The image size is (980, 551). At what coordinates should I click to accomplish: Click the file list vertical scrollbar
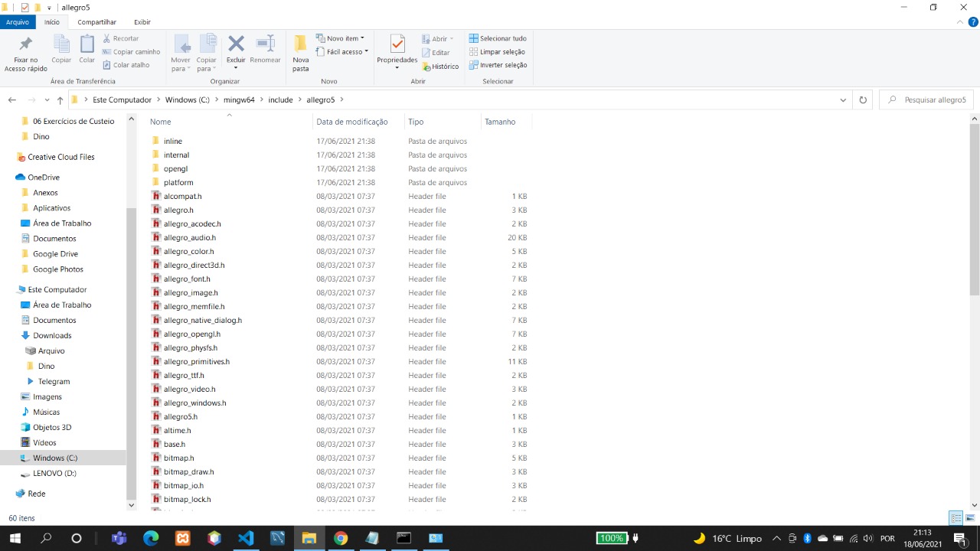tap(974, 230)
